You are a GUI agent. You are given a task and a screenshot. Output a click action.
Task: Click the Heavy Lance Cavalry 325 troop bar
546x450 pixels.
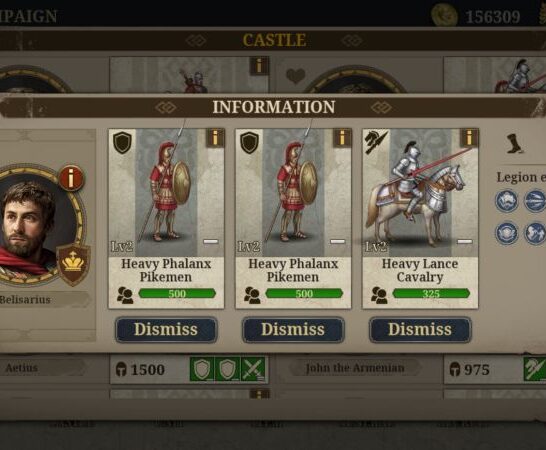[x=431, y=294]
